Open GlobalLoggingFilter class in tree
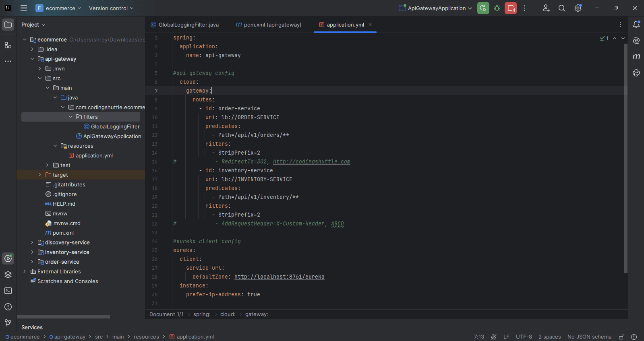The height and width of the screenshot is (341, 644). [x=112, y=126]
